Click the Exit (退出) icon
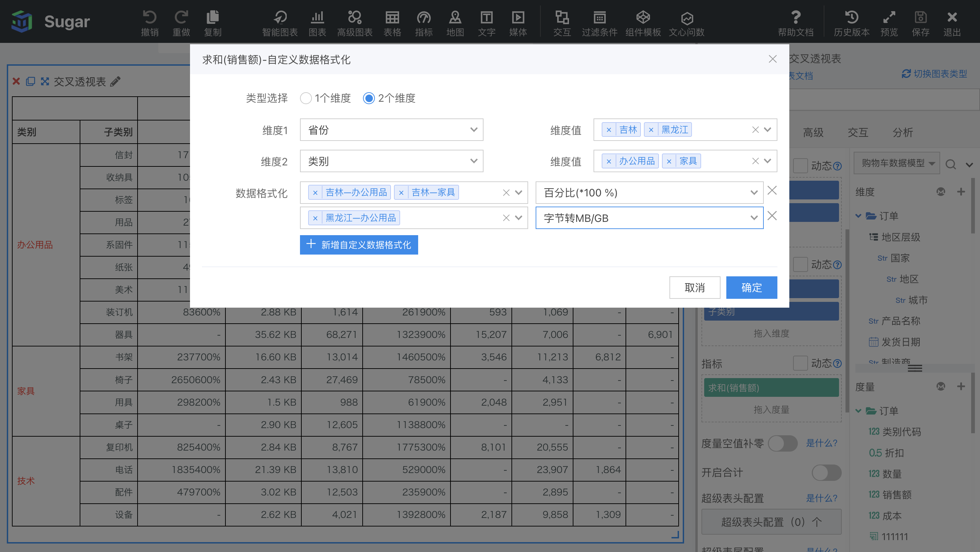Screen dimensions: 980x552 pos(952,23)
